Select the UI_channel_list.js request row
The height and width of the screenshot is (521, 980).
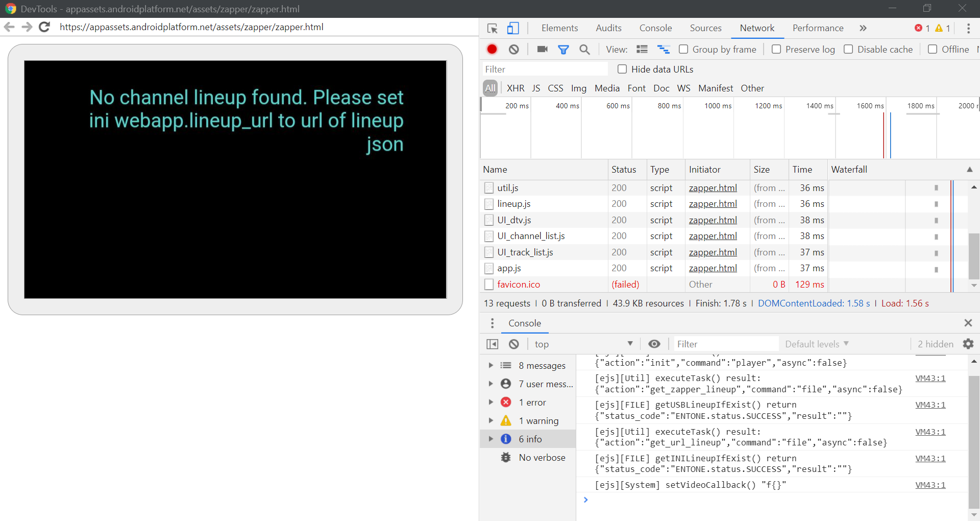tap(724, 236)
